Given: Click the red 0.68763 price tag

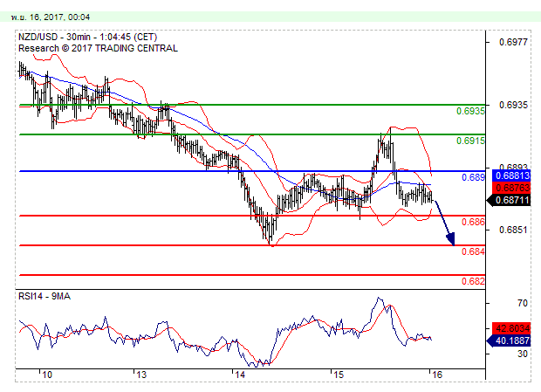Looking at the screenshot, I should tap(511, 188).
